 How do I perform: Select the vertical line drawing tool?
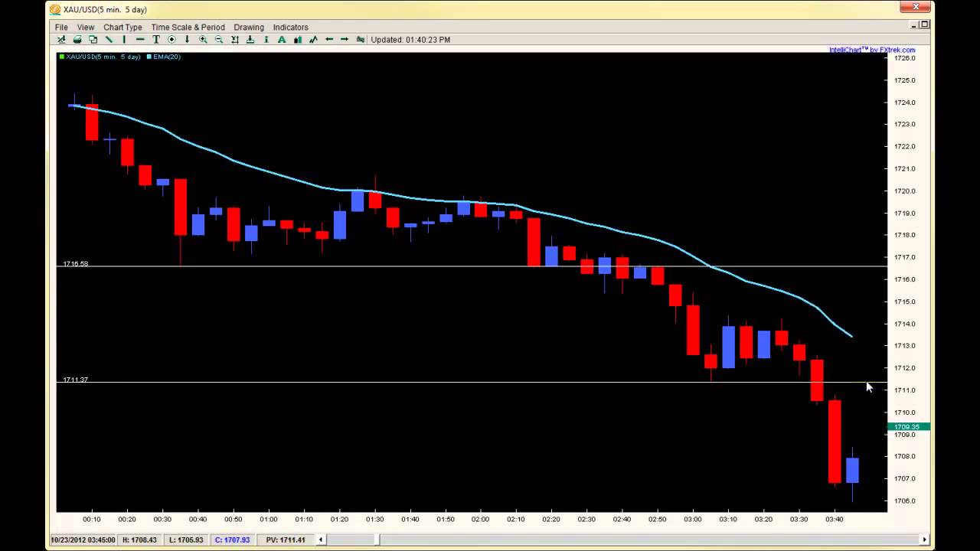click(124, 40)
